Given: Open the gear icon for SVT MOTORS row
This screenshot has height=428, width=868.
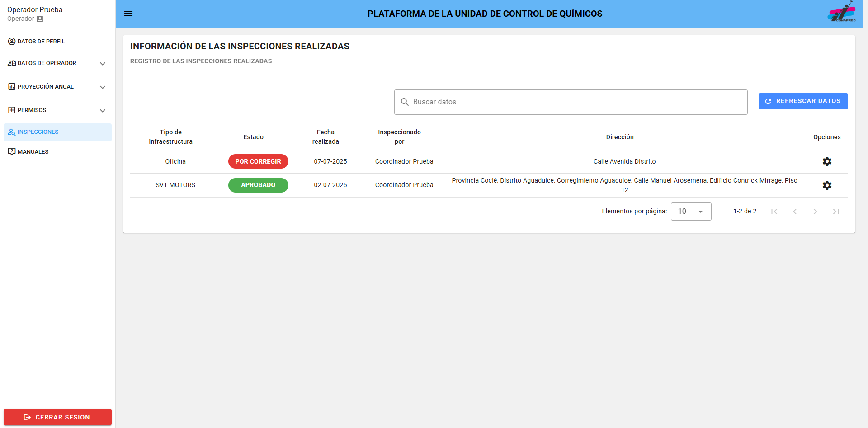Looking at the screenshot, I should [x=827, y=185].
